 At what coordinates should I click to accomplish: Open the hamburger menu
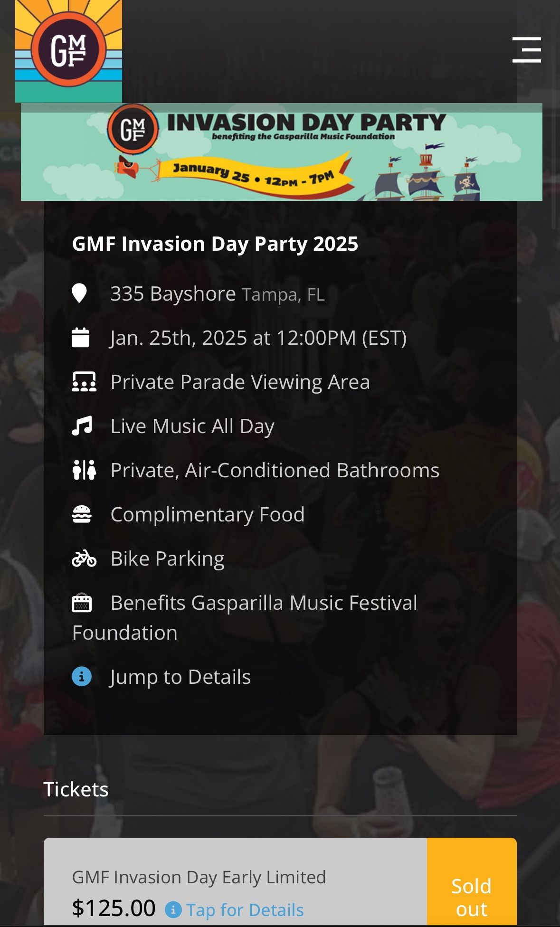[x=526, y=50]
